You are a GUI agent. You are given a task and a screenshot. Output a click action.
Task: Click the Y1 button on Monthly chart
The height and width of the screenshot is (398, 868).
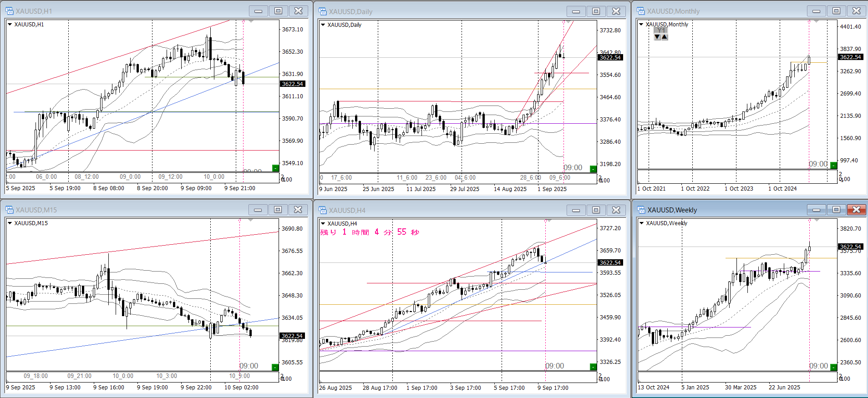coord(661,30)
